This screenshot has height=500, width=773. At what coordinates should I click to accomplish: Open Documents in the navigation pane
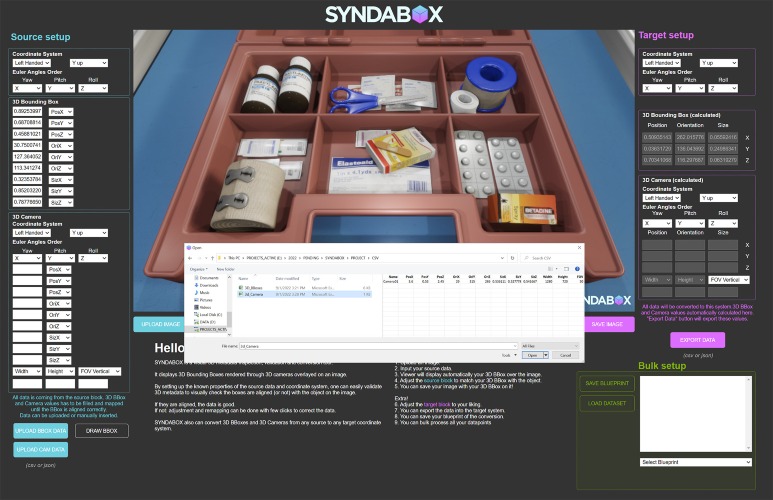coord(207,278)
